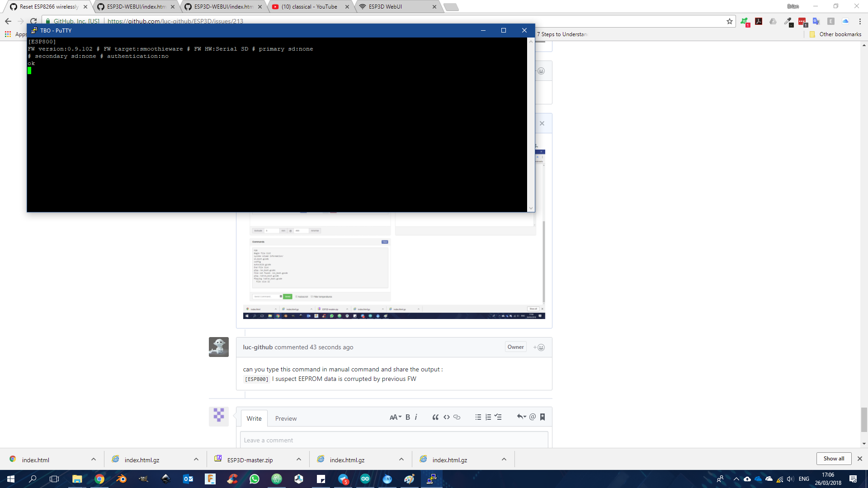The width and height of the screenshot is (868, 488).
Task: Add an emoji reaction to luc-github's comment
Action: (539, 347)
